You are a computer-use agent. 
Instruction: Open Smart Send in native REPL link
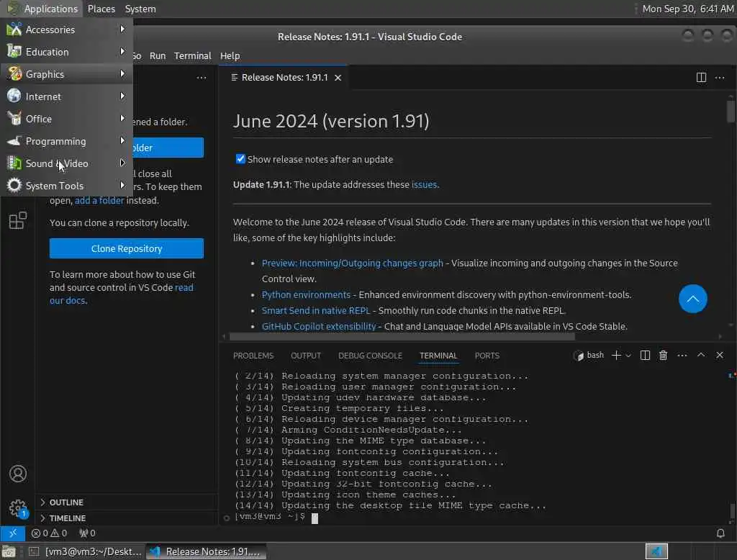coord(316,310)
